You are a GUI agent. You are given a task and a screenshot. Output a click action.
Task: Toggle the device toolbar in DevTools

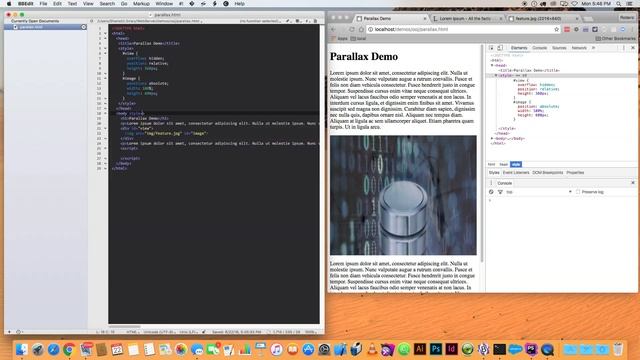[500, 48]
